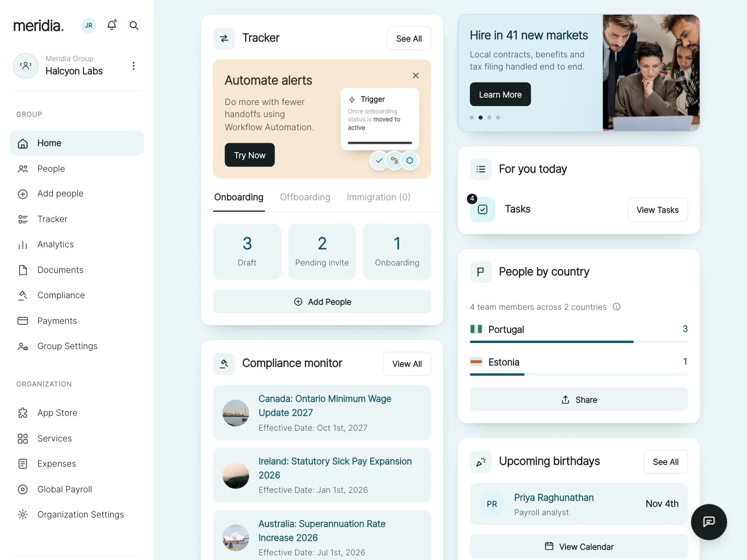Click the For you today list icon

point(481,169)
